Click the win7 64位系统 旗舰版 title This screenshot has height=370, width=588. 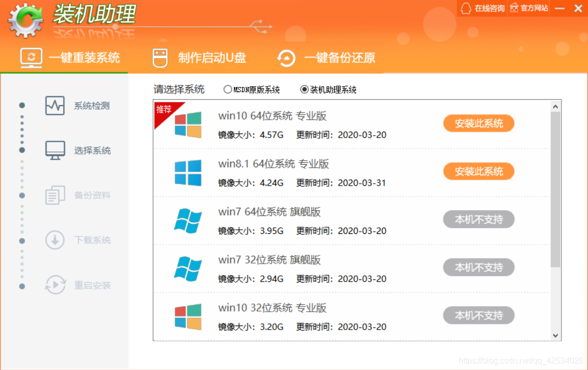click(269, 212)
